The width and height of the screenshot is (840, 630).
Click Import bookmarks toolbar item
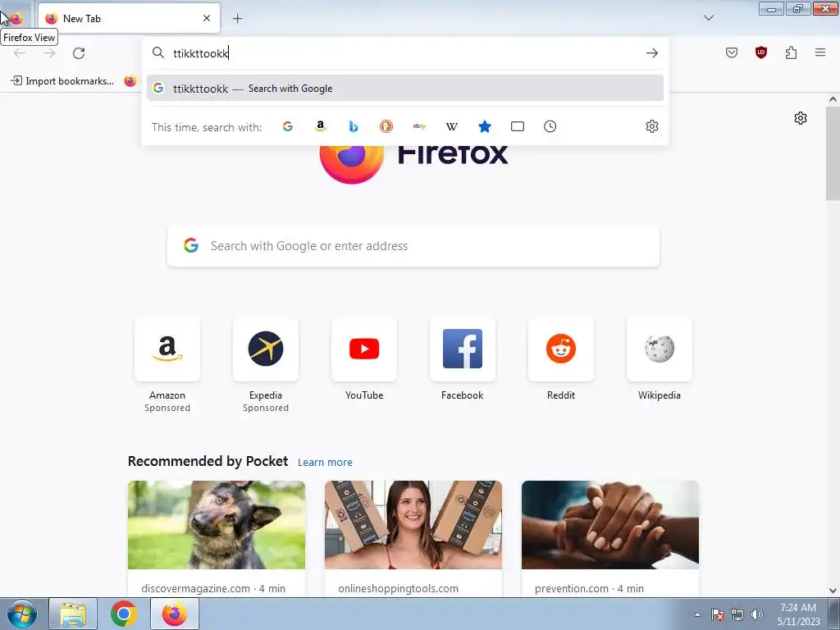tap(62, 81)
